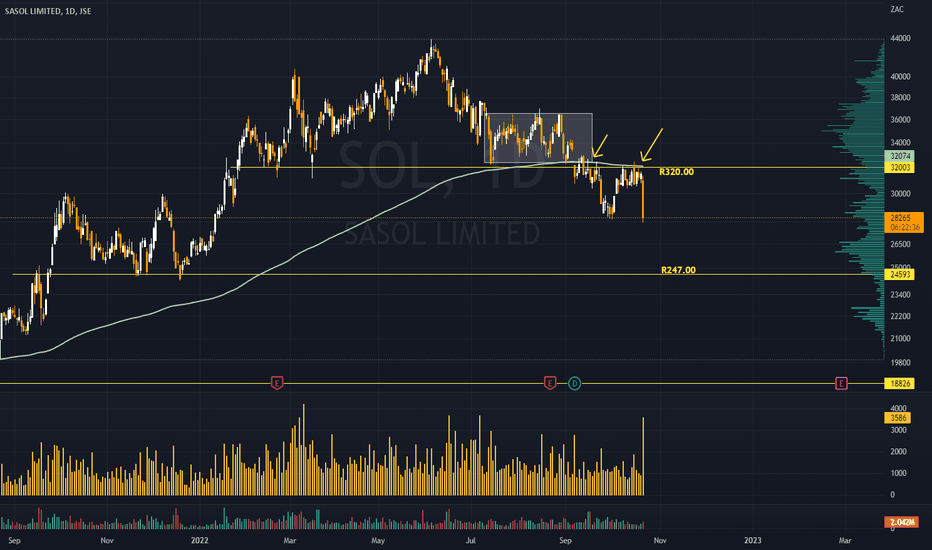
Task: Click the 06:22:36 bar countdown
Action: [905, 227]
